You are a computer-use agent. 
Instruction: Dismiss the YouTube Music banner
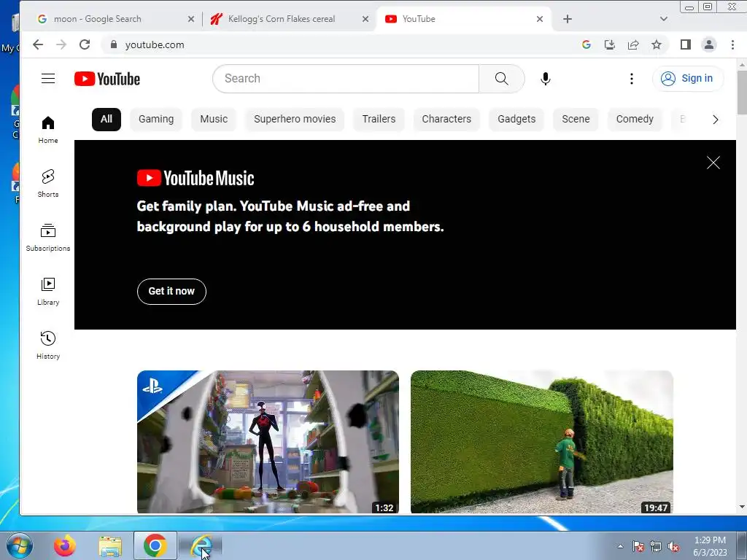point(713,163)
